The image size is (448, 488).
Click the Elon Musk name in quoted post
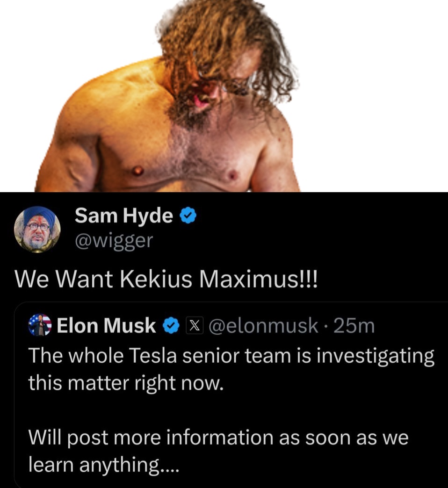(x=106, y=325)
